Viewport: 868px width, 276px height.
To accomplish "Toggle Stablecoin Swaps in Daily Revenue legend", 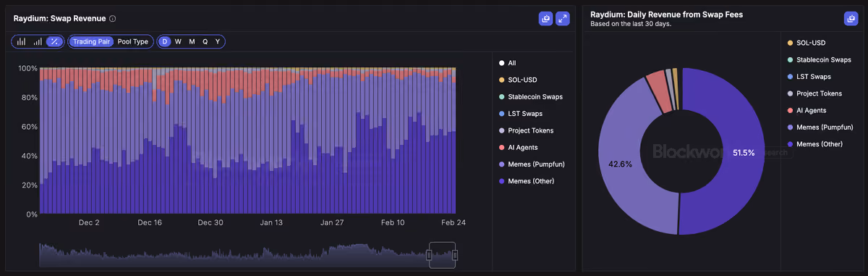I will pyautogui.click(x=819, y=59).
